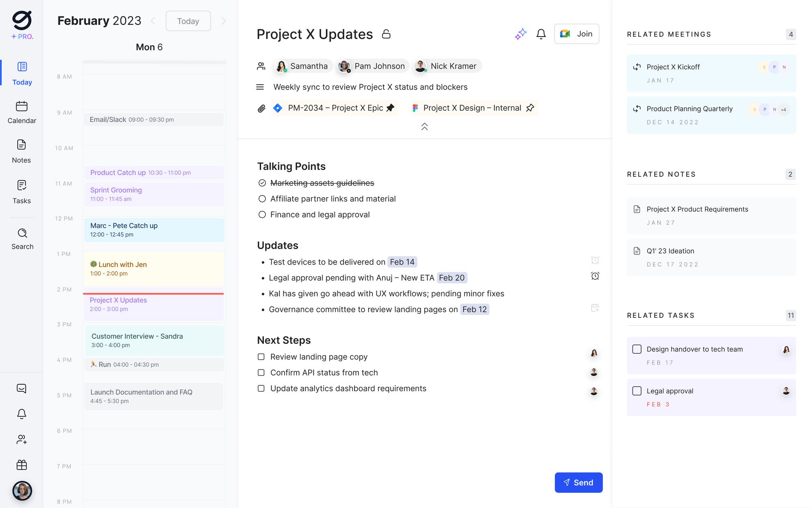Screen dimensions: 812x508
Task: Mark 'Affiliate partner links and material' as done
Action: click(x=261, y=199)
